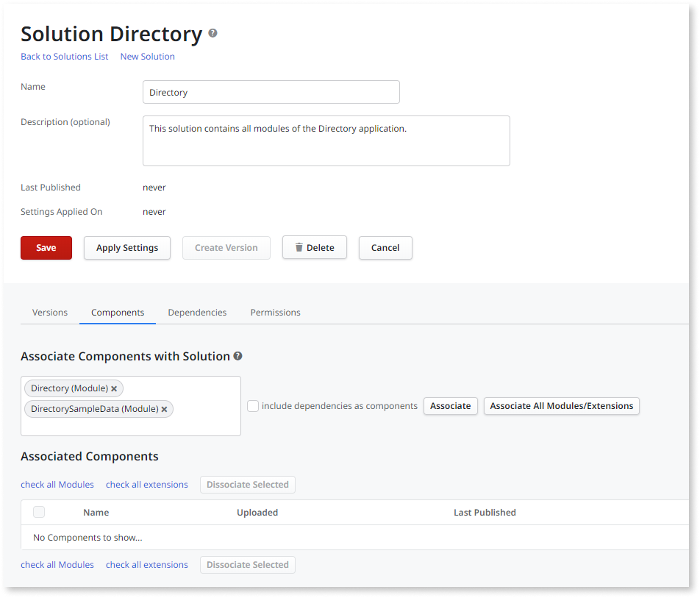
Task: Click the Associate button
Action: (x=450, y=406)
